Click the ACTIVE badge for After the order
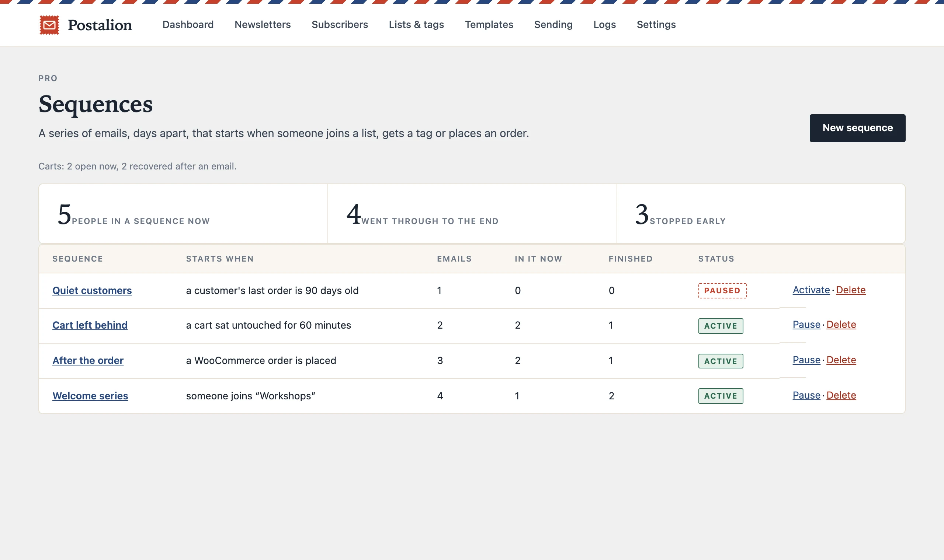Viewport: 944px width, 560px height. (720, 361)
